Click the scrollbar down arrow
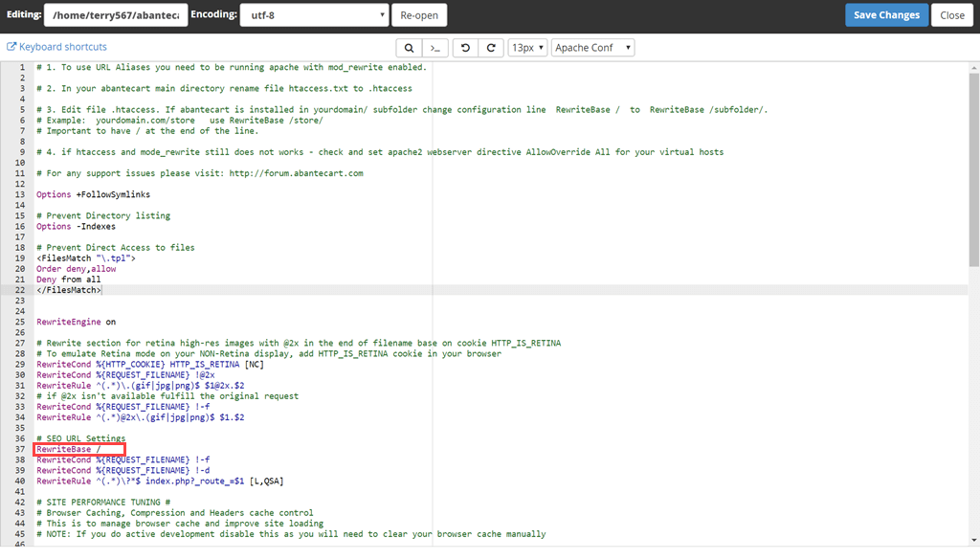This screenshot has height=560, width=980. (x=973, y=541)
